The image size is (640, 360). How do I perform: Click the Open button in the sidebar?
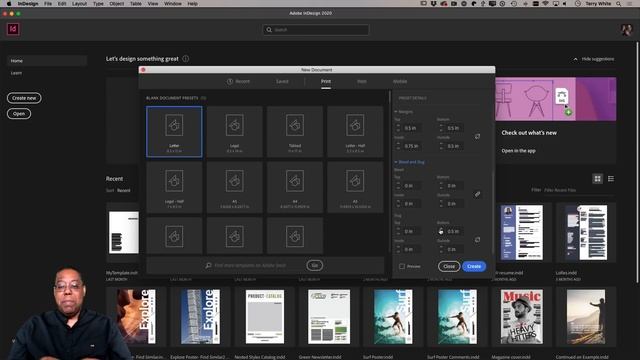19,113
